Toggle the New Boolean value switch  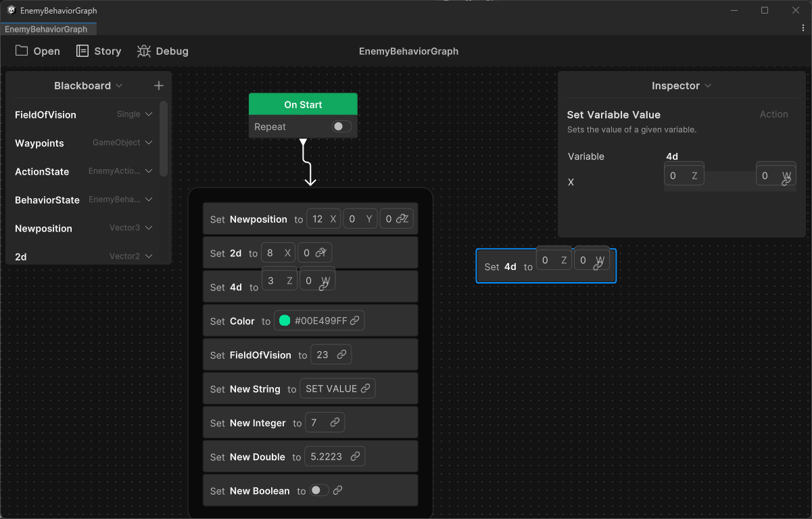[318, 490]
